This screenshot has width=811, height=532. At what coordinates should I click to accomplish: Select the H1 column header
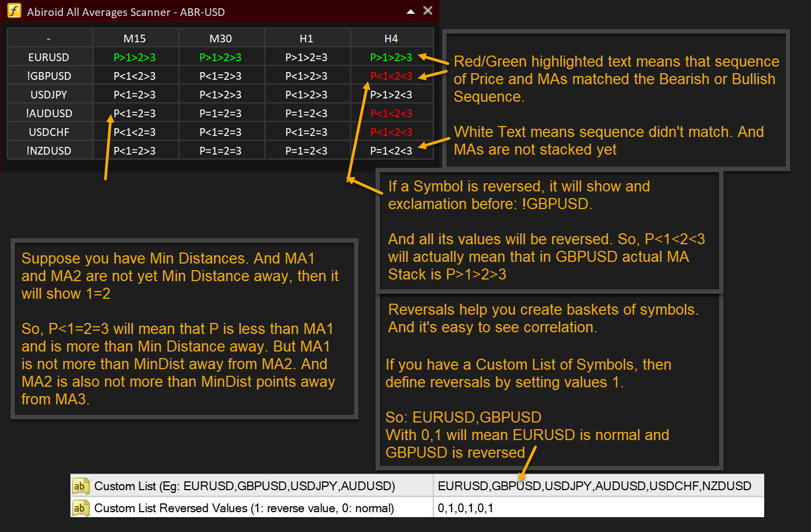(307, 39)
